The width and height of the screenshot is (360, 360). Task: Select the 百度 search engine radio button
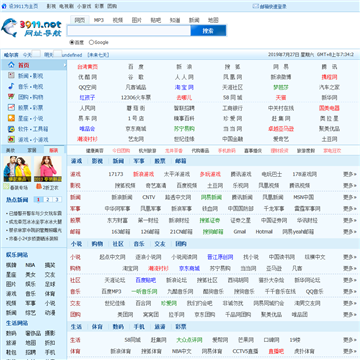click(x=72, y=42)
